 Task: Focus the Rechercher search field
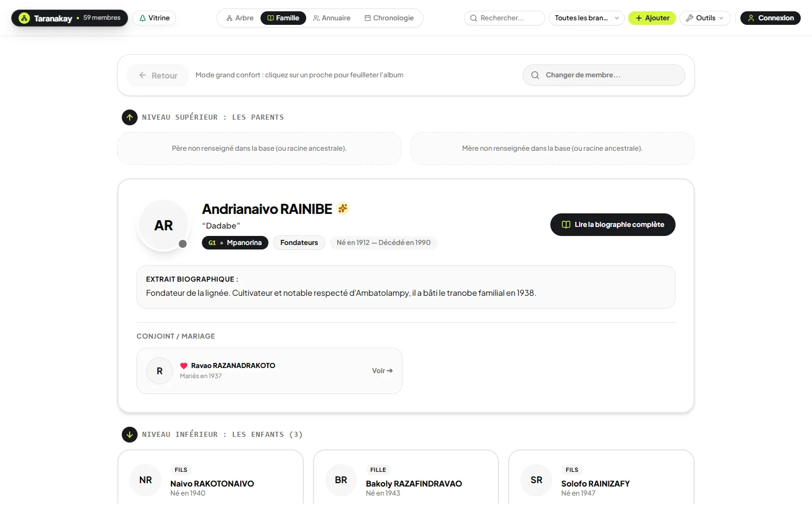[505, 18]
